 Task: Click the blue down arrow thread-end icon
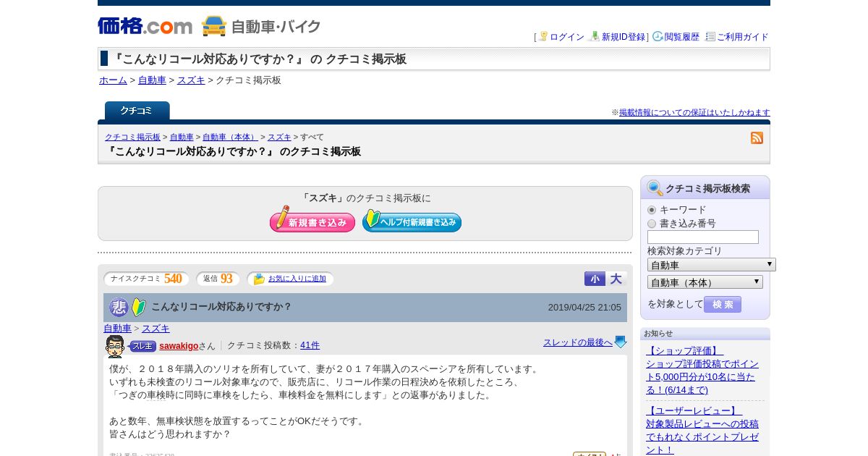[x=621, y=342]
